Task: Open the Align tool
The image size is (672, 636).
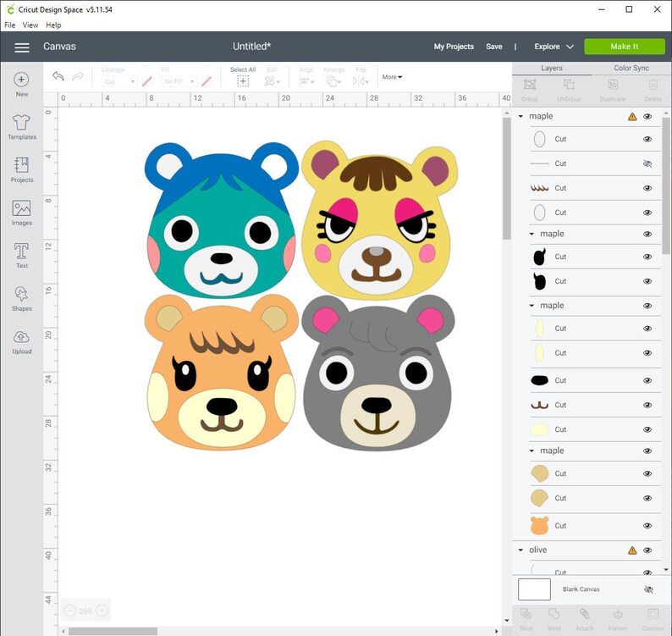Action: [x=306, y=80]
